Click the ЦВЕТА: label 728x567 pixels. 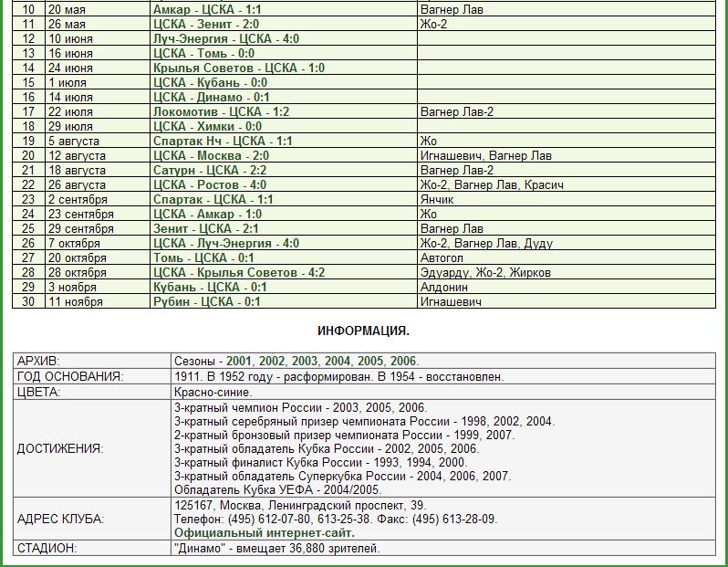38,393
